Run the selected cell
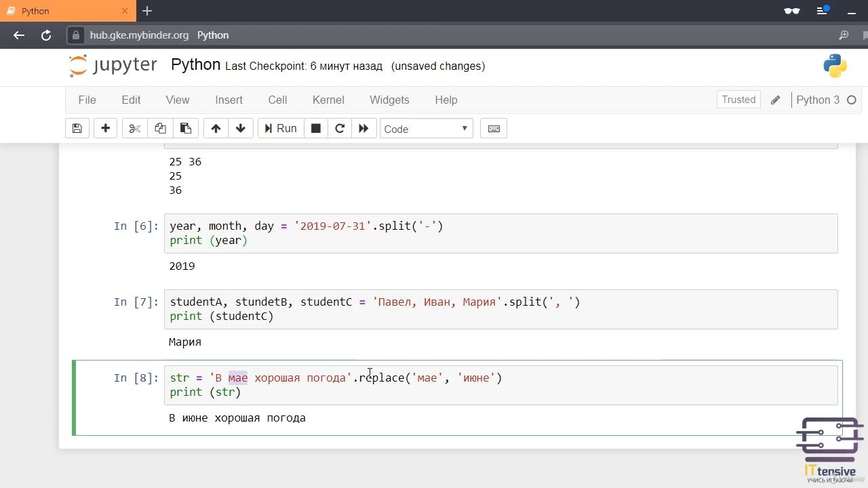The width and height of the screenshot is (868, 488). click(x=280, y=129)
